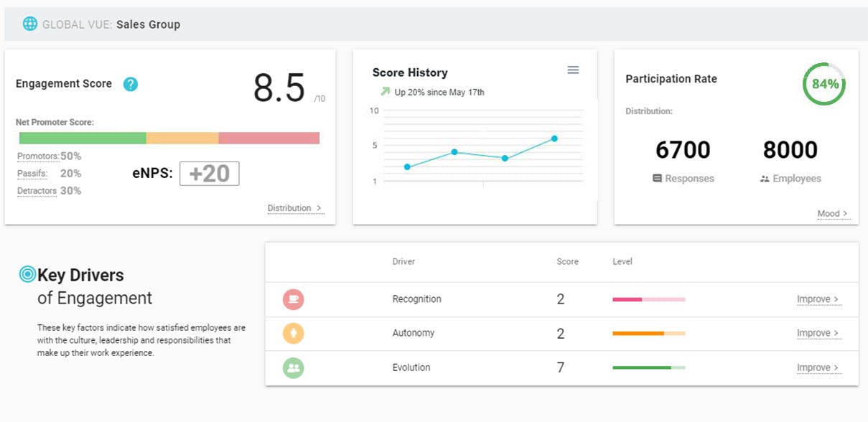Click the eNPS +20 value box
868x422 pixels.
pyautogui.click(x=209, y=174)
